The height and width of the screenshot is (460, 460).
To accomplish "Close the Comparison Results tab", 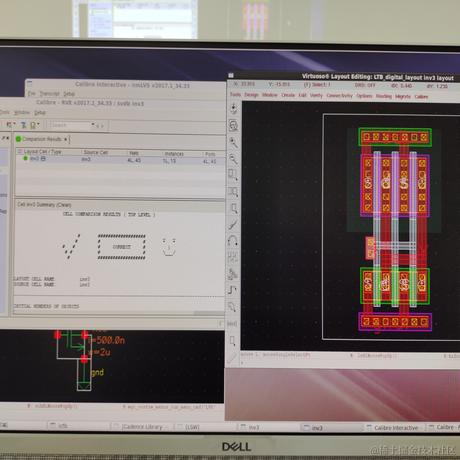I will click(x=66, y=139).
